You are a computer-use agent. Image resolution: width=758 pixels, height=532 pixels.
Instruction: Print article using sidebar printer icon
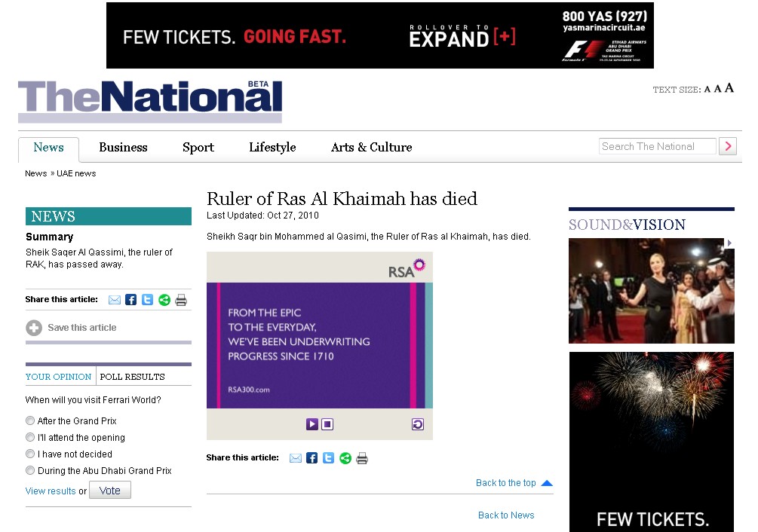coord(181,300)
